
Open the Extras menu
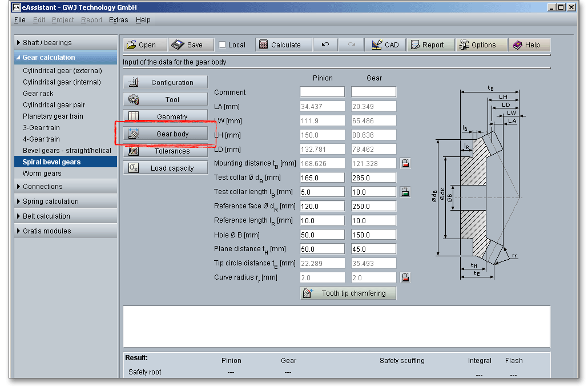tap(119, 20)
